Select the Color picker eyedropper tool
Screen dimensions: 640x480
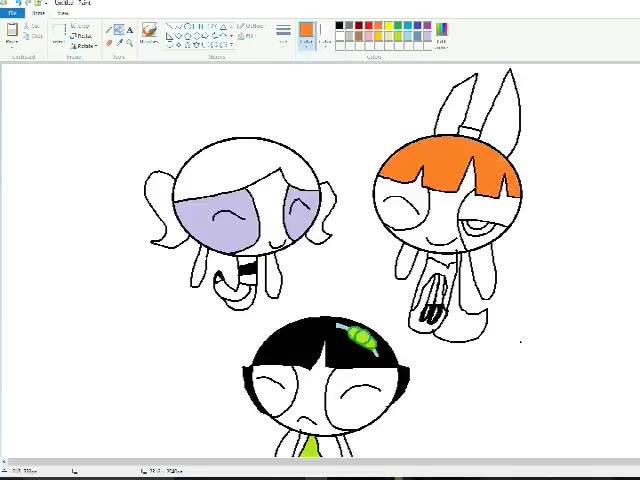(119, 42)
